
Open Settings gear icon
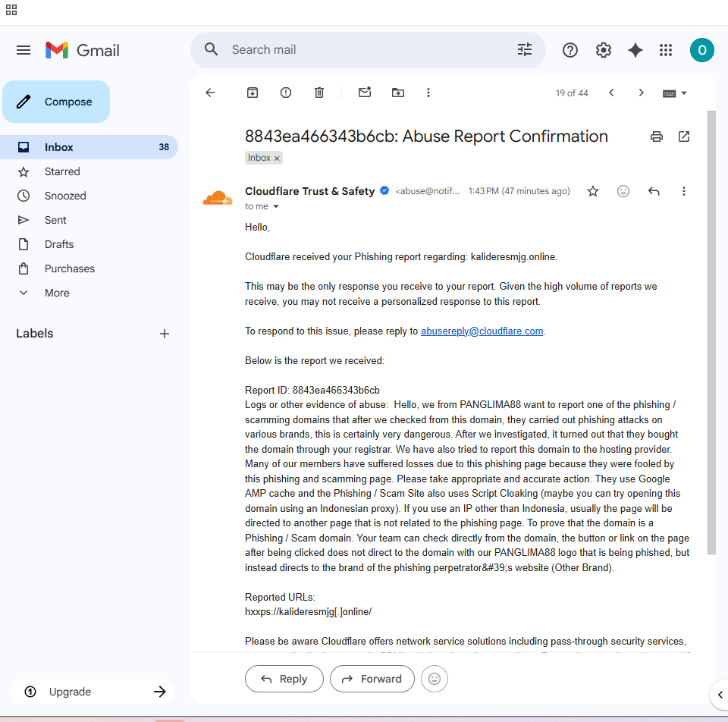pos(603,50)
